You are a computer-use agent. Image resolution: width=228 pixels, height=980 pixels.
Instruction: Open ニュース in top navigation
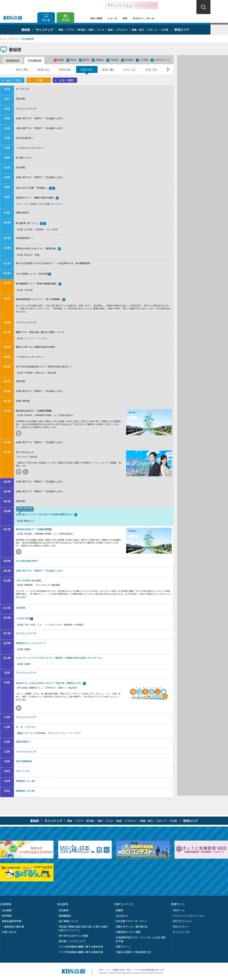click(x=112, y=18)
